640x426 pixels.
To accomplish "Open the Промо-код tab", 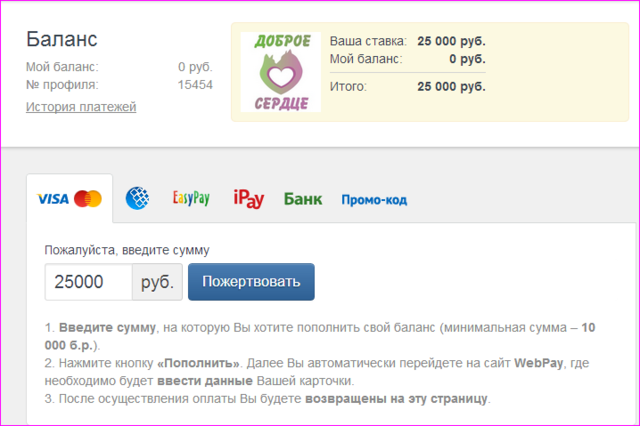I will (x=374, y=200).
